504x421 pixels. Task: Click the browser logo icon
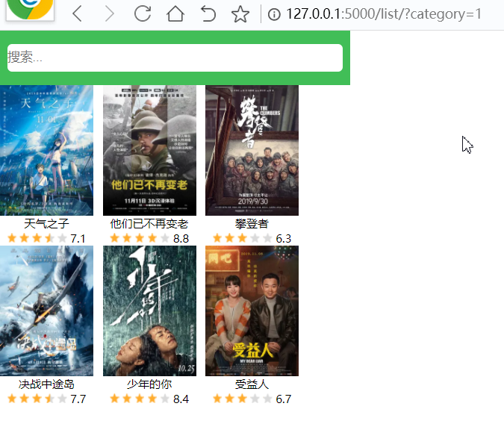(x=30, y=9)
